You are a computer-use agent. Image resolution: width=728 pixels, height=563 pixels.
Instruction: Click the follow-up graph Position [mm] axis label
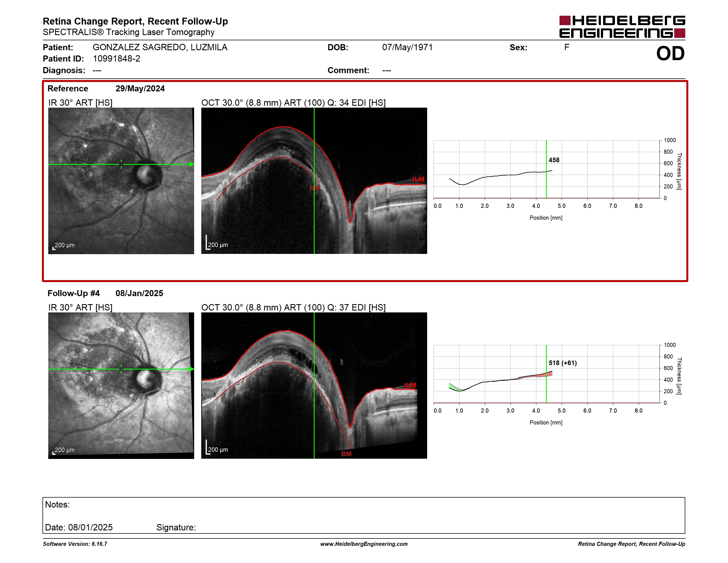(546, 423)
